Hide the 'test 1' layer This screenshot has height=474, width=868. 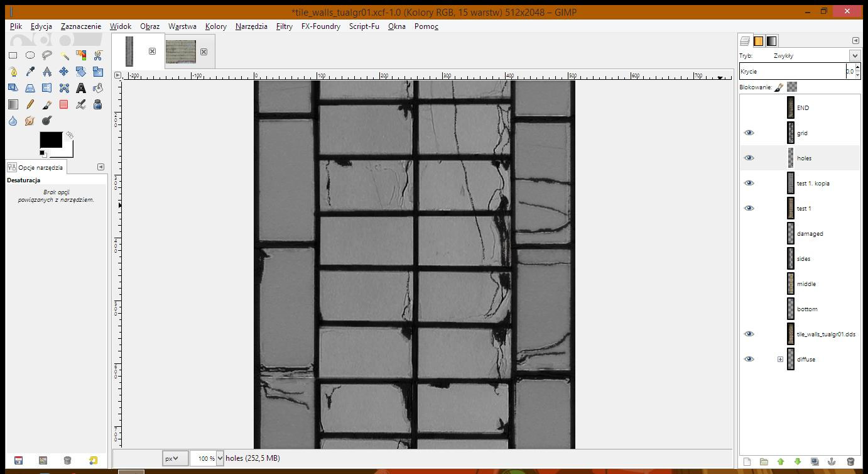(749, 208)
